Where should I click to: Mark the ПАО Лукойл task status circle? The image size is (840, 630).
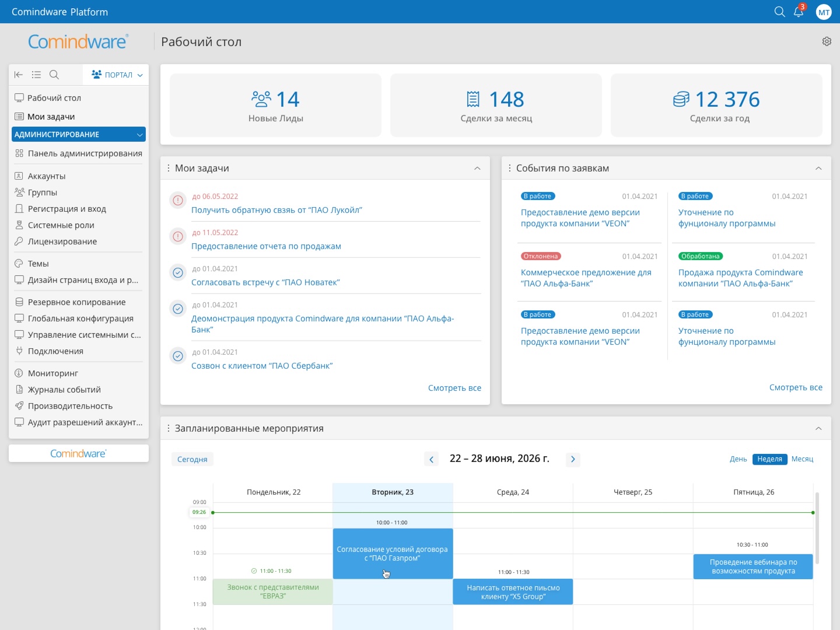pyautogui.click(x=177, y=201)
